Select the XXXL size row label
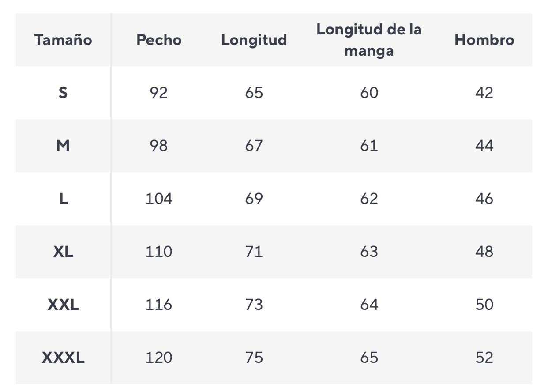The width and height of the screenshot is (548, 392). [x=63, y=358]
